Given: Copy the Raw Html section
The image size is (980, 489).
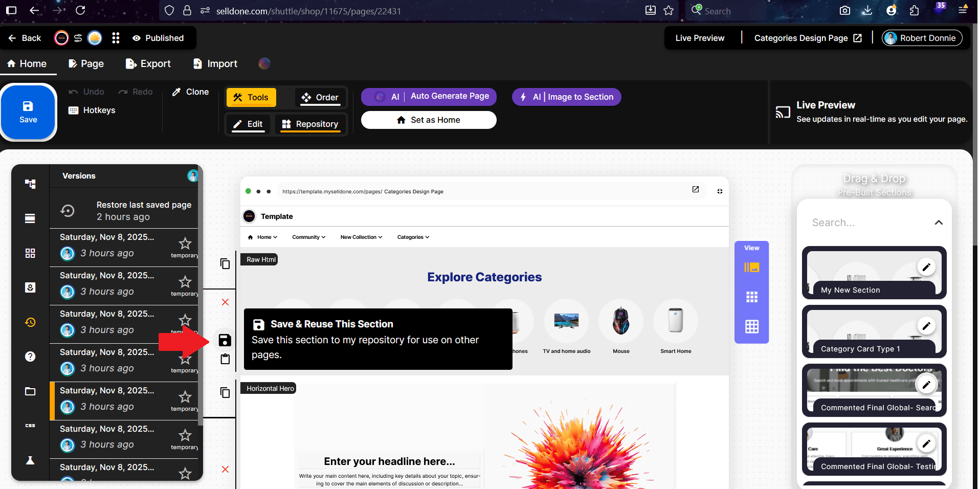Looking at the screenshot, I should coord(225,263).
